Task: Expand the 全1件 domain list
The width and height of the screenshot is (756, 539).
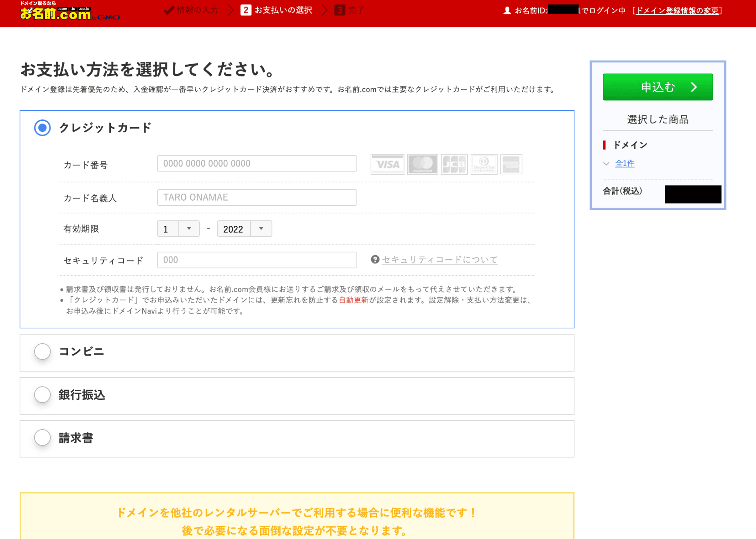Action: [x=625, y=164]
